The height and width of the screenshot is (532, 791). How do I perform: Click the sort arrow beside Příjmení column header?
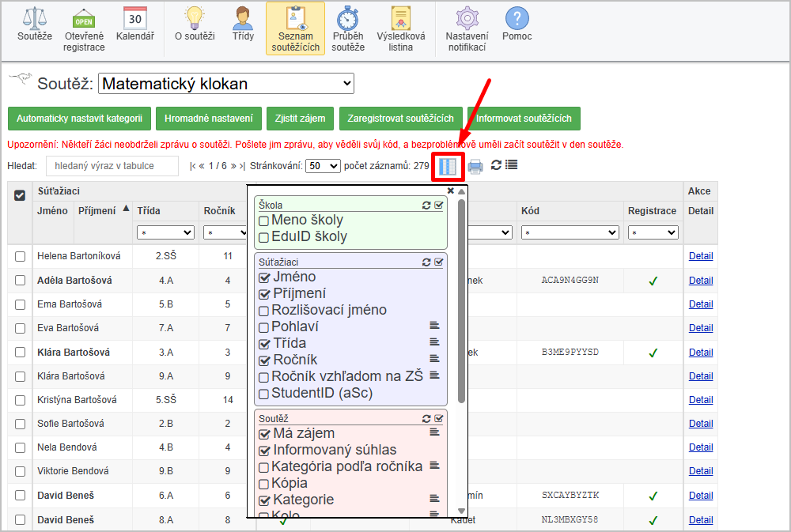coord(126,208)
